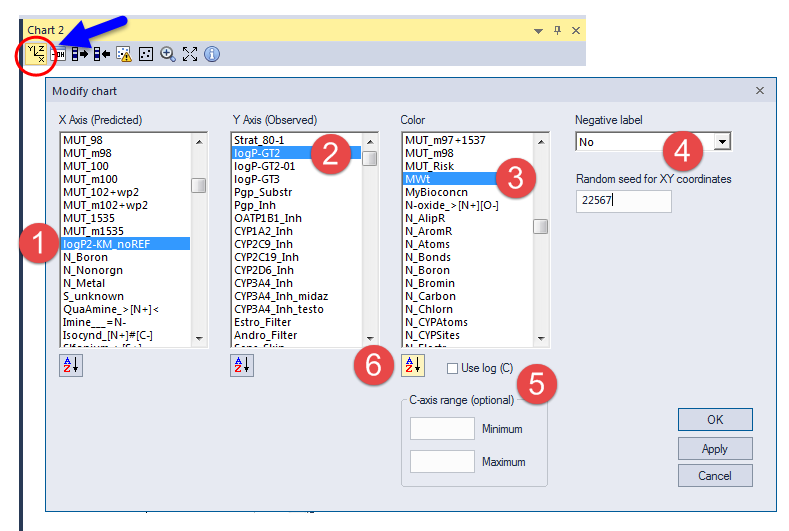Select Pgp_Substr in Y Axis list
Image resolution: width=789 pixels, height=531 pixels.
coord(296,192)
